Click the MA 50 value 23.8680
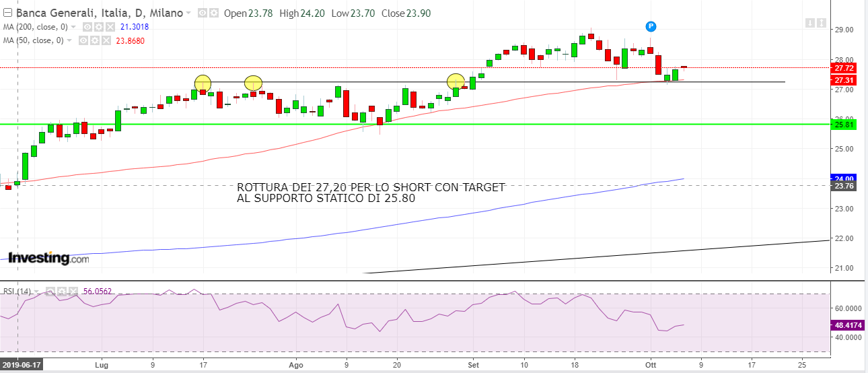868x373 pixels. [x=130, y=40]
